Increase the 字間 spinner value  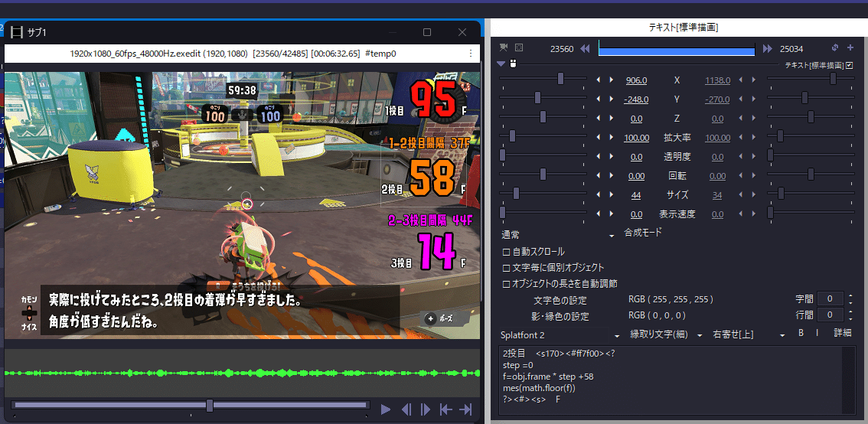[x=850, y=296]
